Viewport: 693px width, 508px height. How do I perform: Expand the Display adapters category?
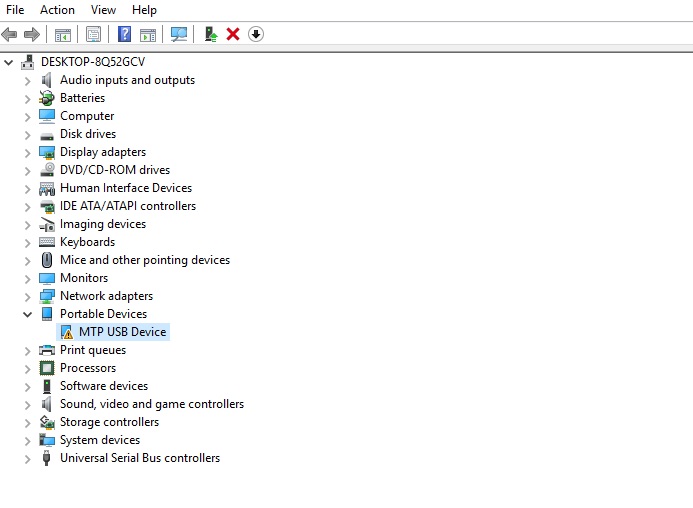28,152
